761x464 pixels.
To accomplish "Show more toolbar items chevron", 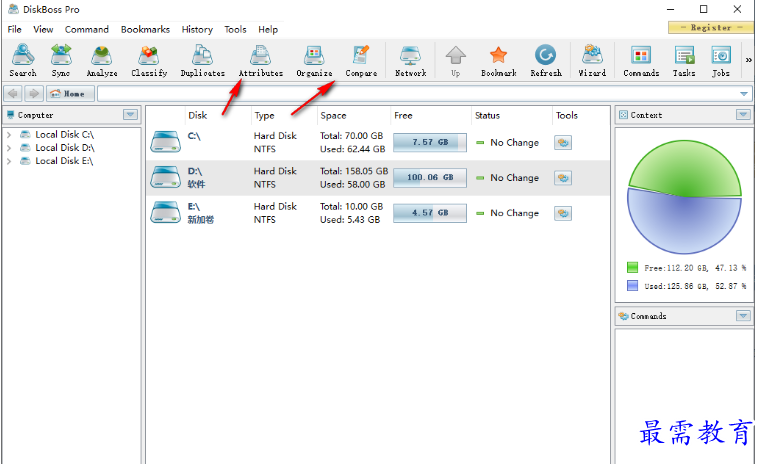I will (x=748, y=60).
